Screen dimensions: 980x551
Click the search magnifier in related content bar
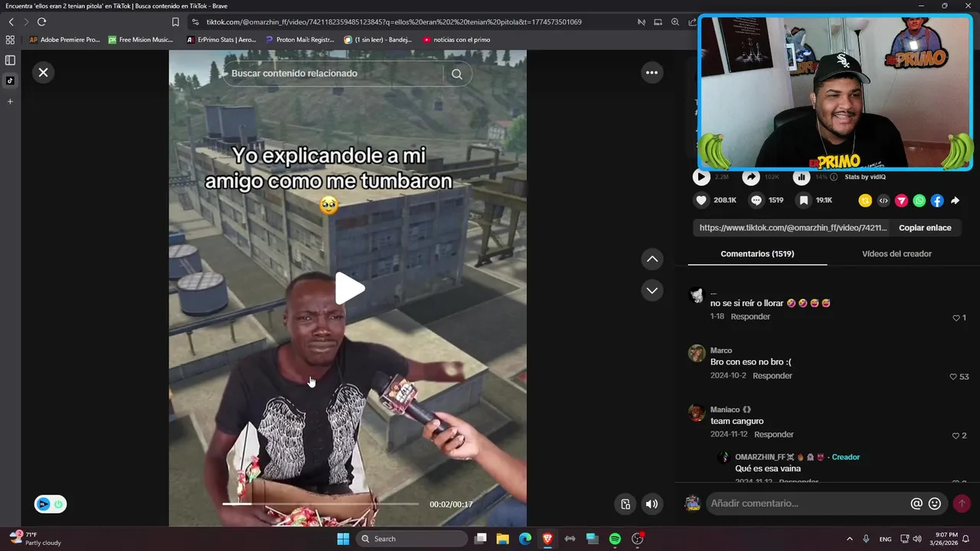[457, 74]
